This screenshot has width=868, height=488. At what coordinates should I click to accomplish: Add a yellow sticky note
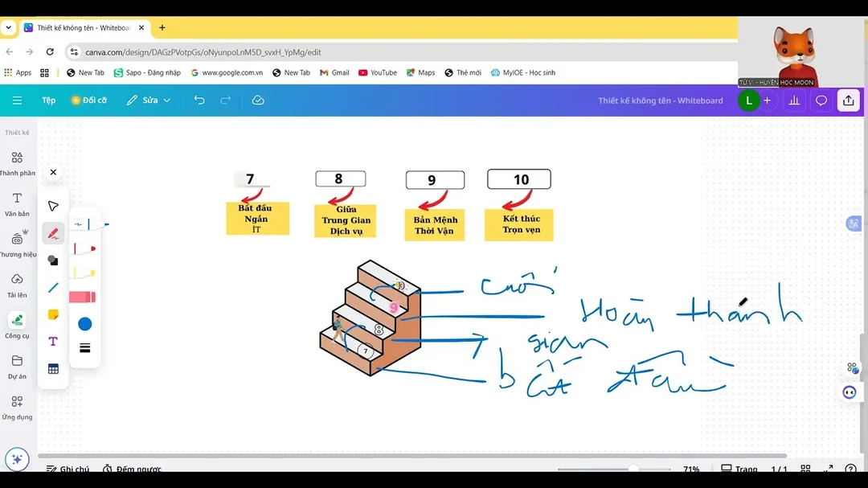[x=53, y=314]
